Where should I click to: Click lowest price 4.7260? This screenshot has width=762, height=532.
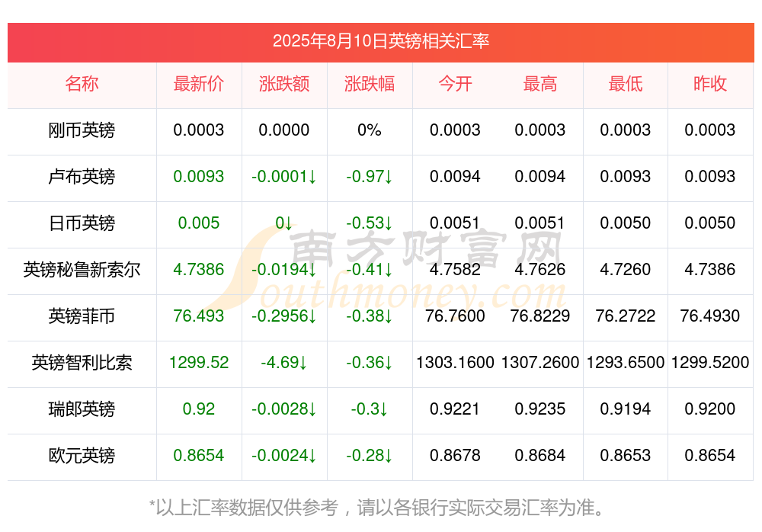coord(626,269)
